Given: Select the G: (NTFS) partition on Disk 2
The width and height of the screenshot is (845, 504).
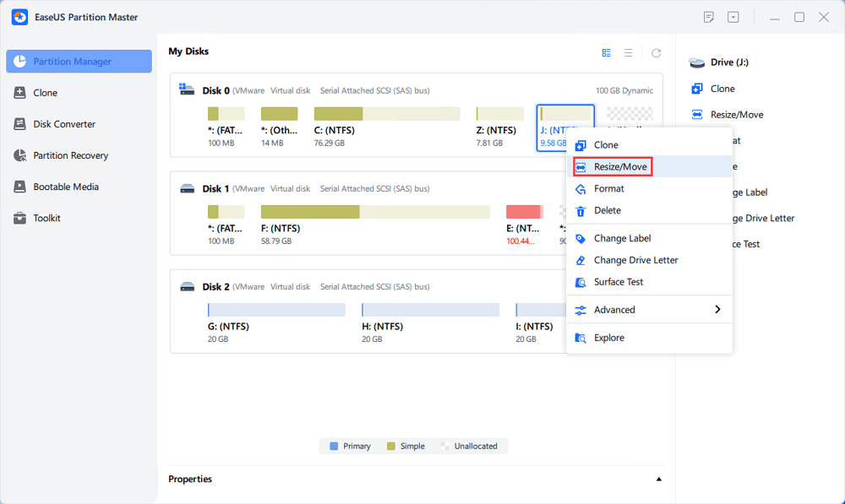Looking at the screenshot, I should 276,310.
